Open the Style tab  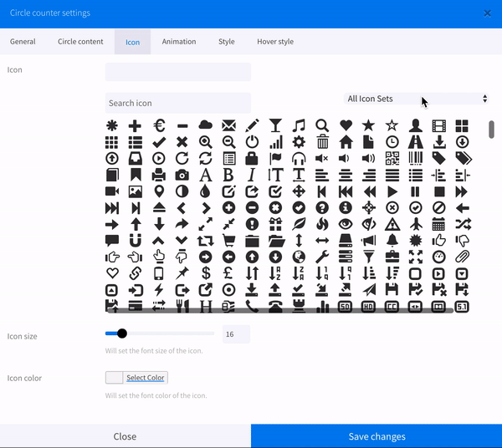pyautogui.click(x=227, y=42)
